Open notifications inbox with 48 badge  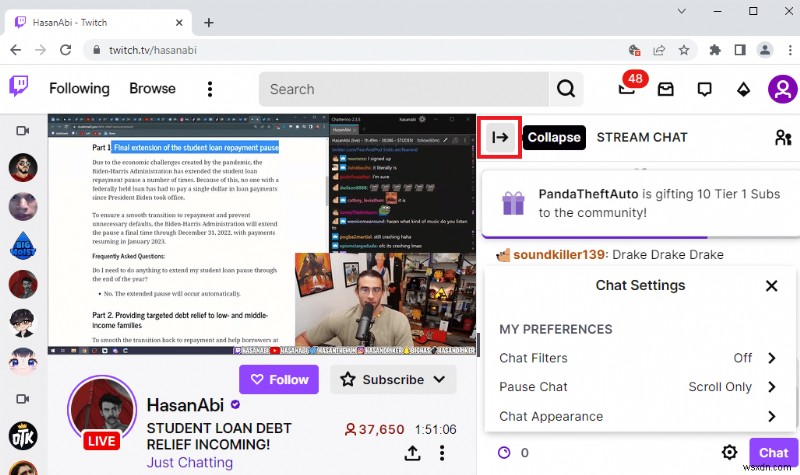tap(627, 89)
